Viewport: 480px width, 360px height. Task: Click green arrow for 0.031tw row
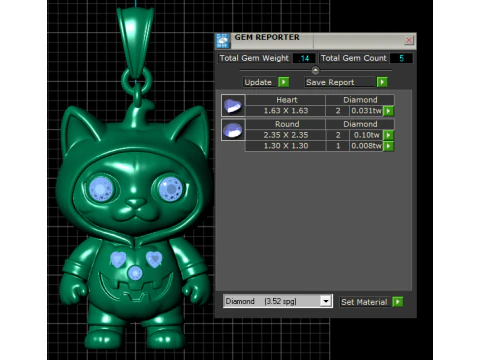[x=389, y=111]
